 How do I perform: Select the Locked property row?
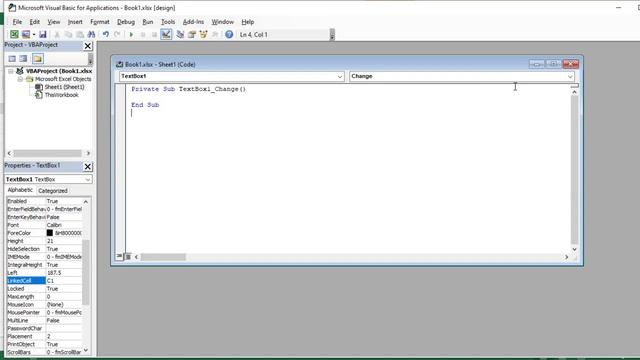coord(44,289)
